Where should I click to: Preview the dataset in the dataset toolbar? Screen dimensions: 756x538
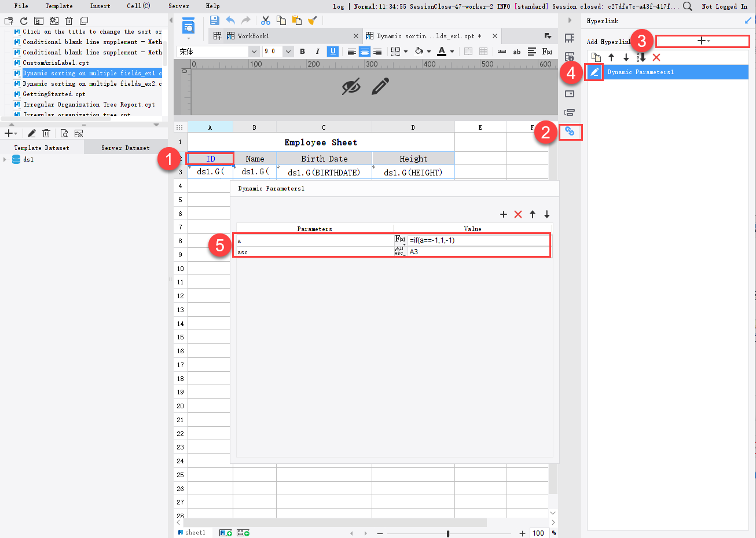click(x=64, y=133)
